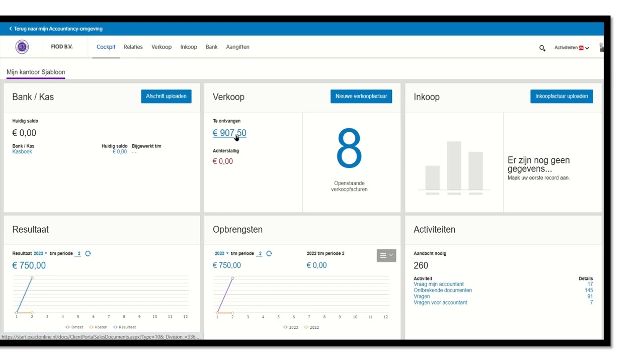
Task: Toggle the 2022 legend entry in Opbrengsten
Action: pos(311,327)
